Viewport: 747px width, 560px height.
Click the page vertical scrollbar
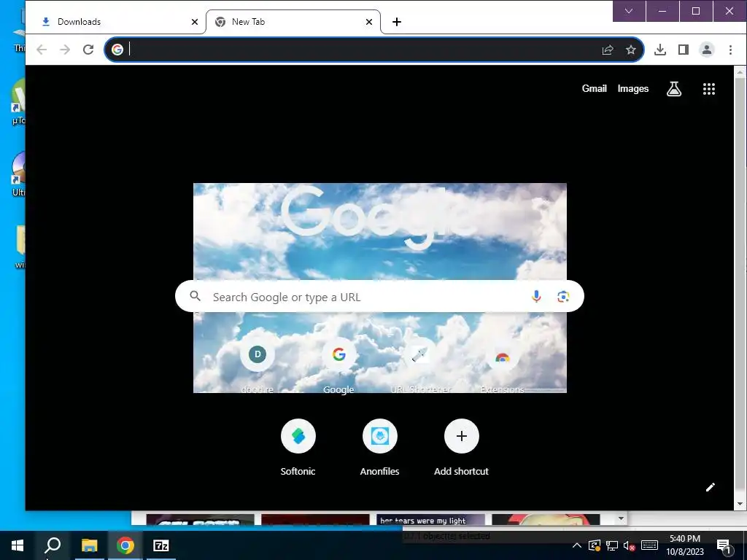[740, 287]
